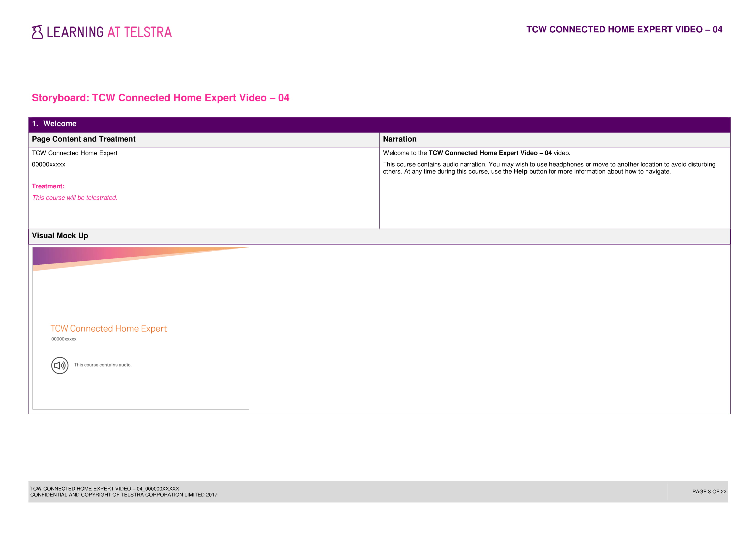Click the 'Page Content and Treatment' column header

tap(84, 139)
